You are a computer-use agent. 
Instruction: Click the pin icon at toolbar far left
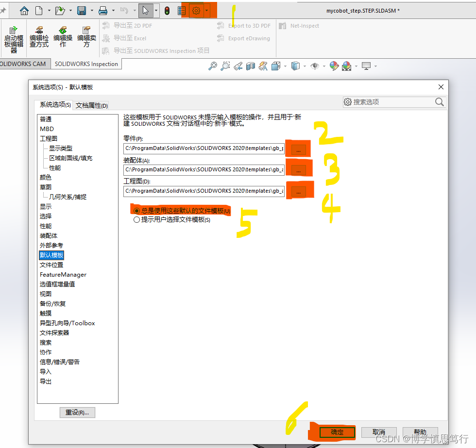[3, 11]
